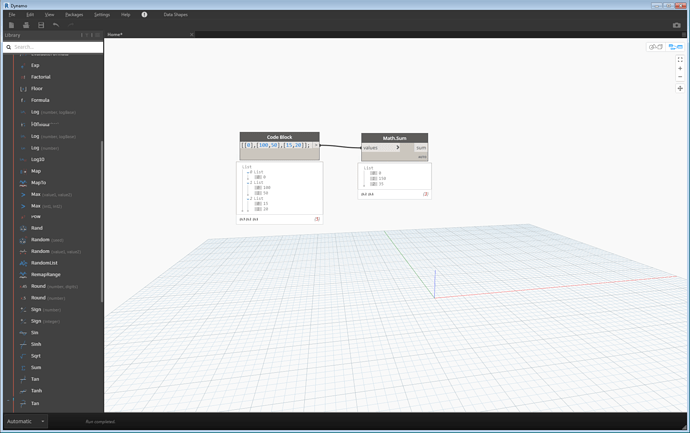Select the Round (number) library node
690x433 pixels.
click(x=48, y=298)
